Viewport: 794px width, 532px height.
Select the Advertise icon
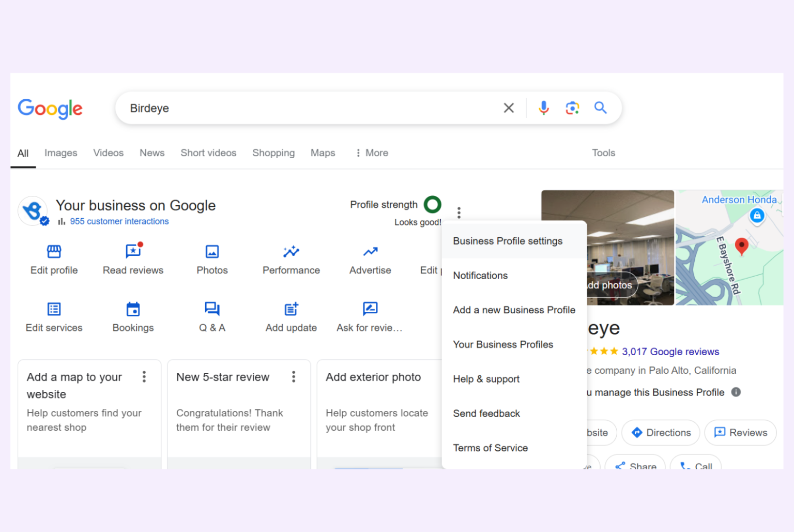(370, 252)
